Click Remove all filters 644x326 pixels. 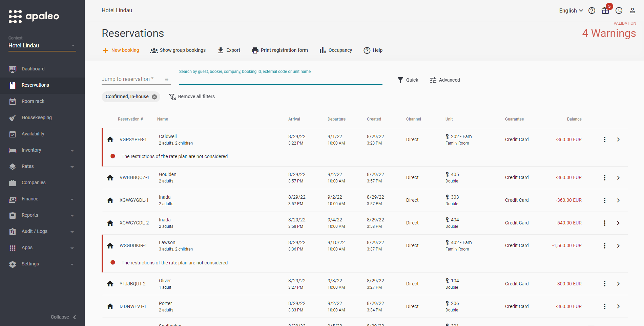196,96
